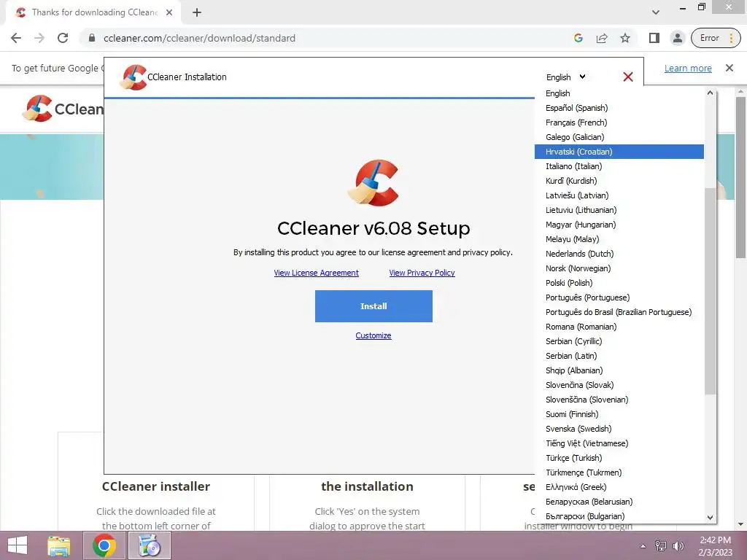
Task: Select Serbian (Latin) option
Action: click(x=619, y=356)
